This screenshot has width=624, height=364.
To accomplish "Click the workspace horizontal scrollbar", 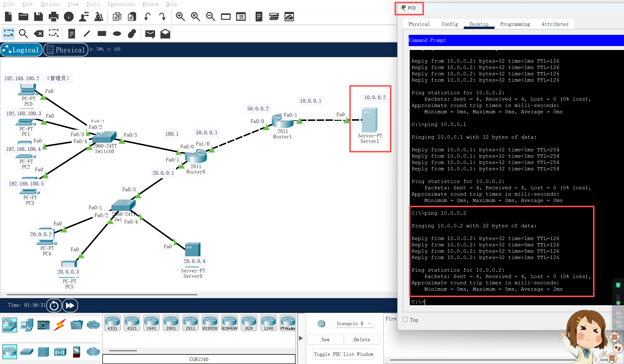I will click(102, 295).
